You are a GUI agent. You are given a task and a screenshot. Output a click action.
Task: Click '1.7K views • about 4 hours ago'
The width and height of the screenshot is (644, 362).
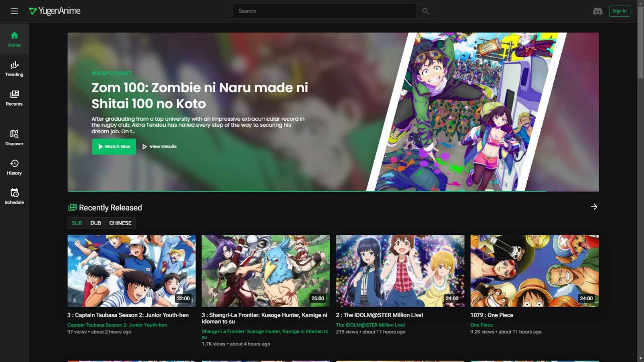pos(236,344)
